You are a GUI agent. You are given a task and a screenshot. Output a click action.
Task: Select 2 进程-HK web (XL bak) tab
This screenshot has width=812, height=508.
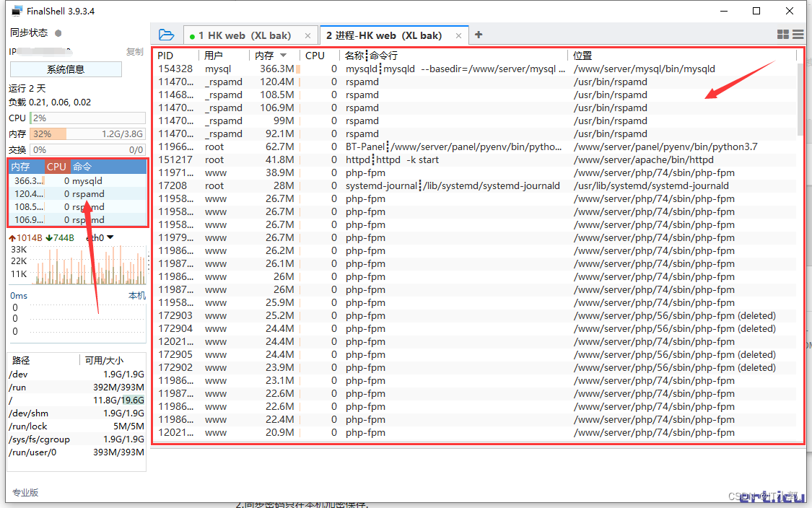(x=384, y=36)
